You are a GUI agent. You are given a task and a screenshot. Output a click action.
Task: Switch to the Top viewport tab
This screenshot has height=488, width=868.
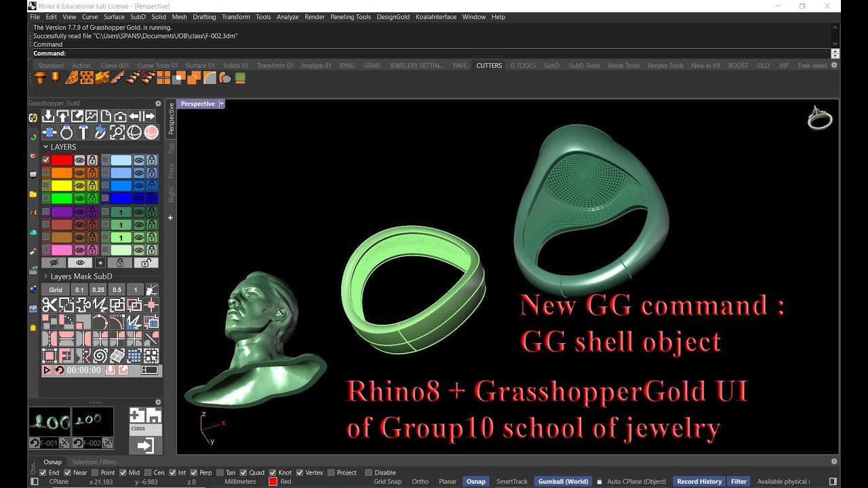point(171,148)
